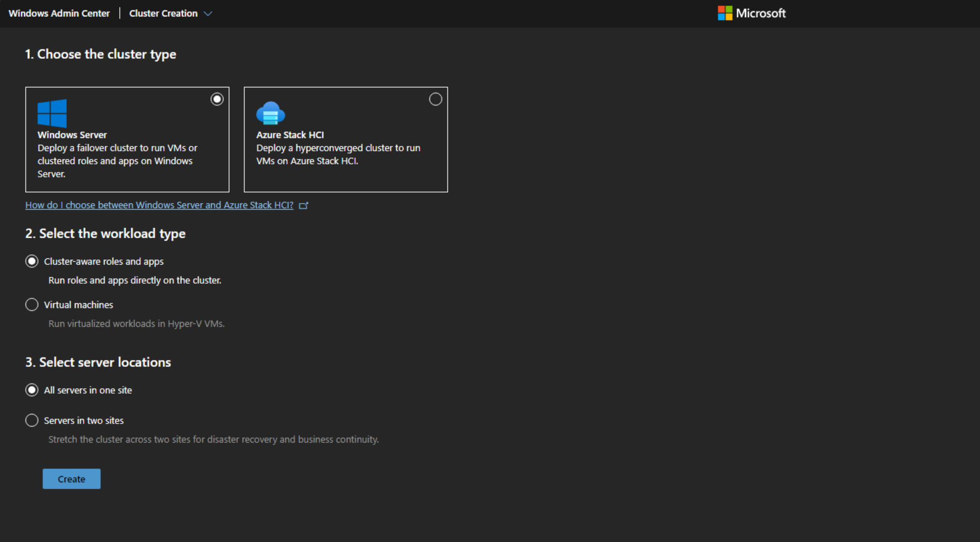This screenshot has width=980, height=542.
Task: Click the Windows Server cluster card
Action: pos(127,140)
